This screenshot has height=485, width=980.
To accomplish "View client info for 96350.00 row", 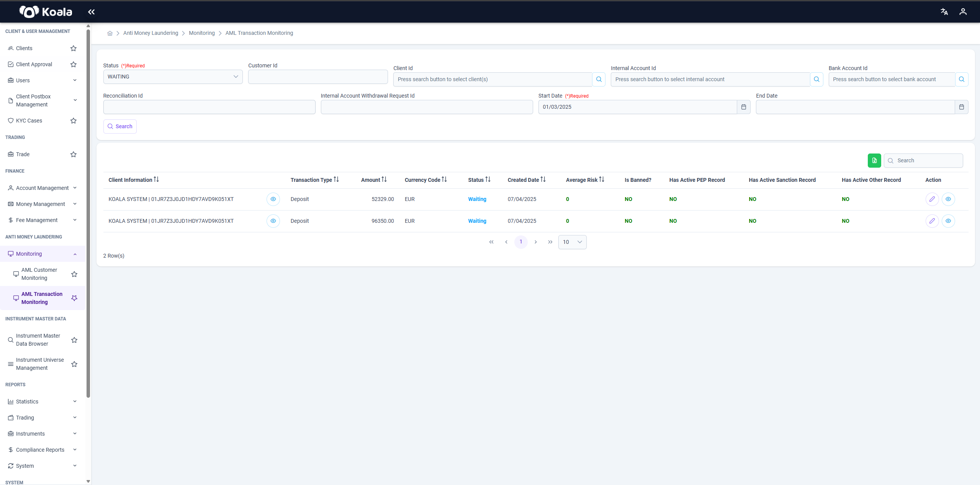I will pyautogui.click(x=273, y=221).
